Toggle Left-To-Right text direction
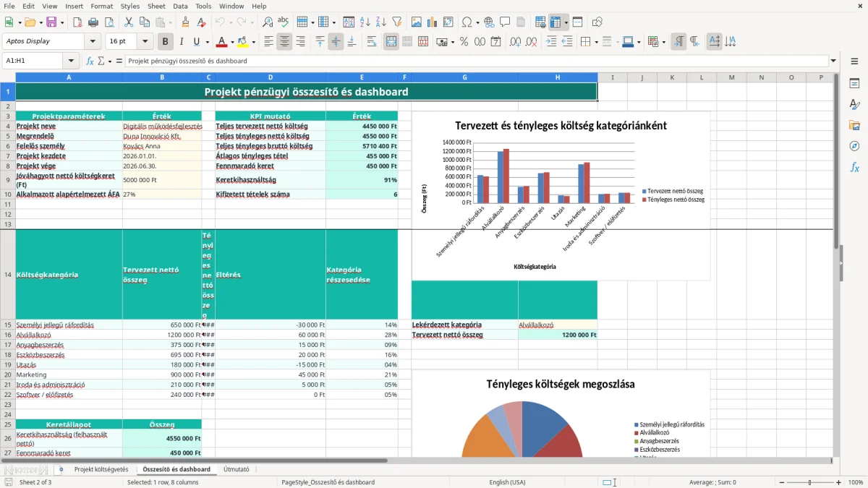Viewport: 868px width, 488px height. [x=678, y=42]
